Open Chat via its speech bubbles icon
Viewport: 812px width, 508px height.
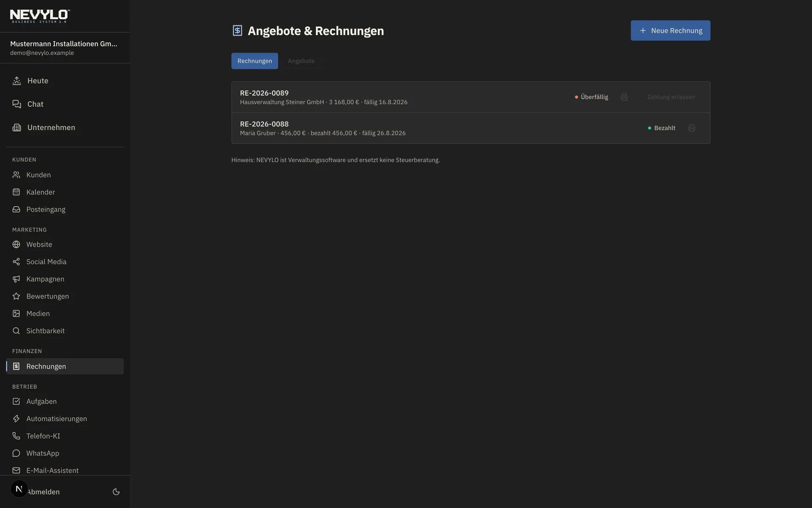coord(16,104)
